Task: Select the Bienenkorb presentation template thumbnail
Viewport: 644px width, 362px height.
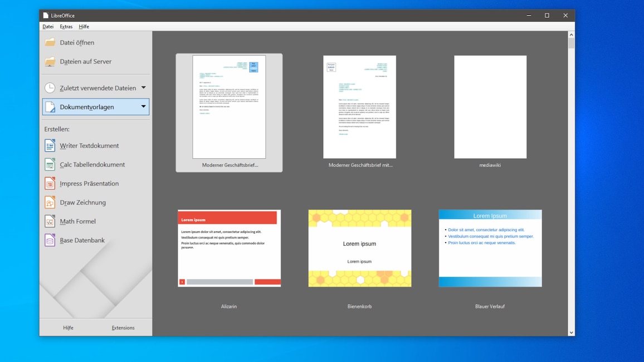Action: coord(360,248)
